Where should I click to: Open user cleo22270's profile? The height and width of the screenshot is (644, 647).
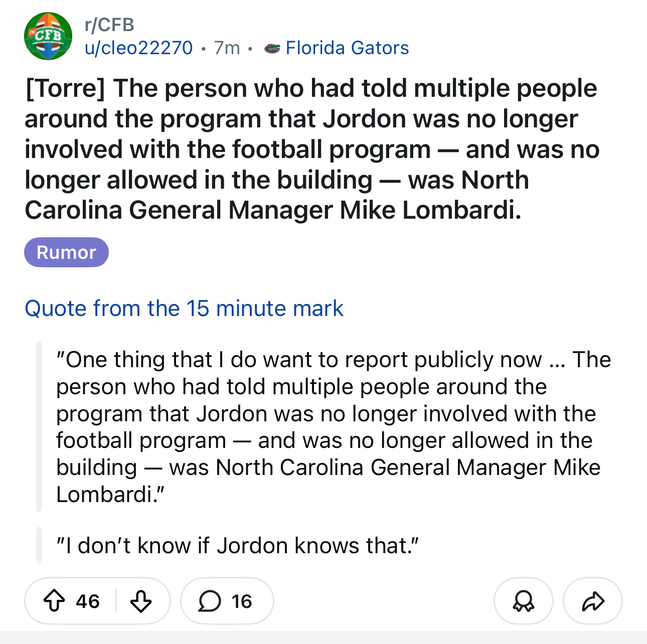pyautogui.click(x=138, y=48)
